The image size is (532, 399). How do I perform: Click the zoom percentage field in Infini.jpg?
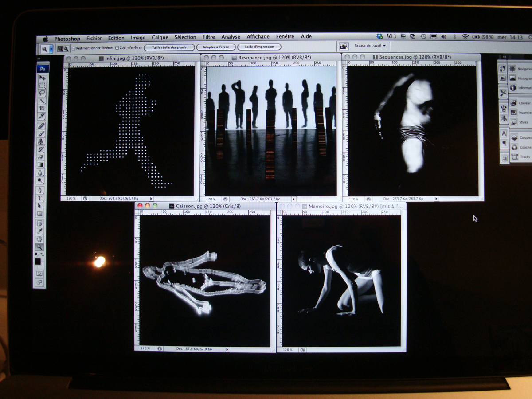(71, 199)
